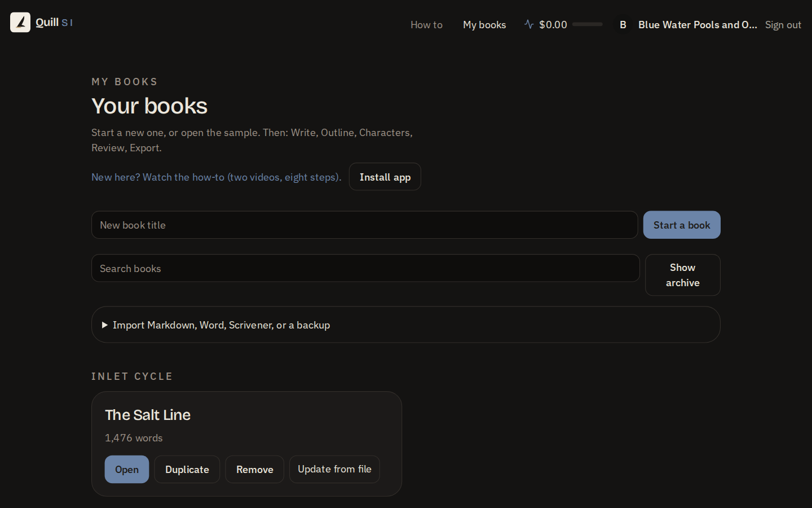
Task: Click The Salt Line title
Action: click(x=148, y=415)
